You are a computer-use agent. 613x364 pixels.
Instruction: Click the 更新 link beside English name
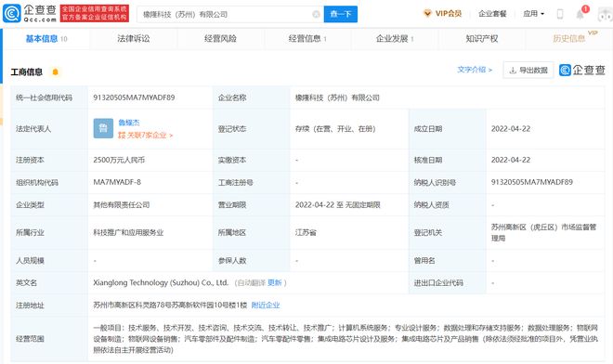click(274, 282)
